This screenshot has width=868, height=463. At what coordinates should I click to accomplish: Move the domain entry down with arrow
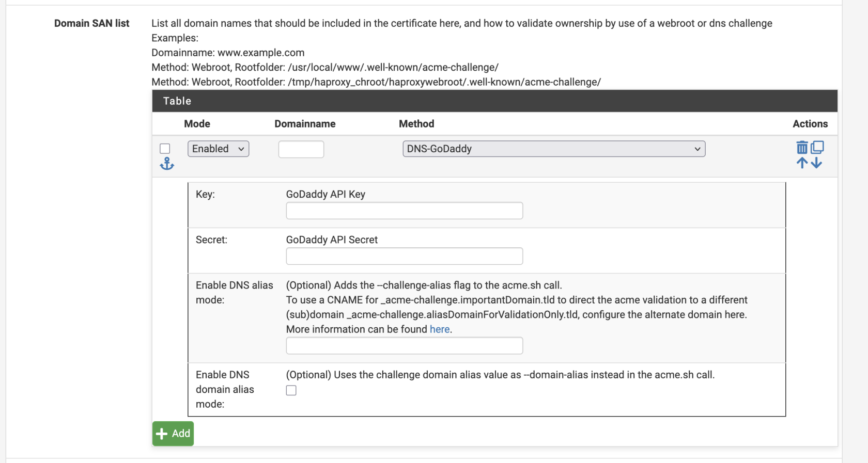(816, 163)
